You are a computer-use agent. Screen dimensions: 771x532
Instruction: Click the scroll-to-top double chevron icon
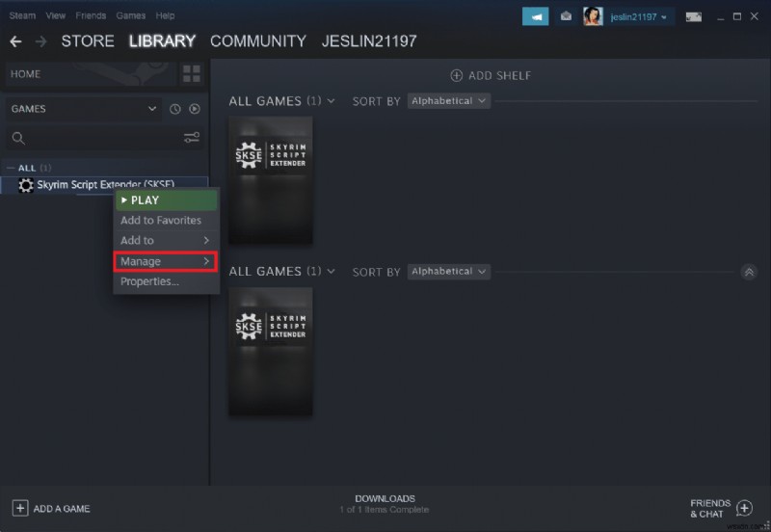(749, 272)
